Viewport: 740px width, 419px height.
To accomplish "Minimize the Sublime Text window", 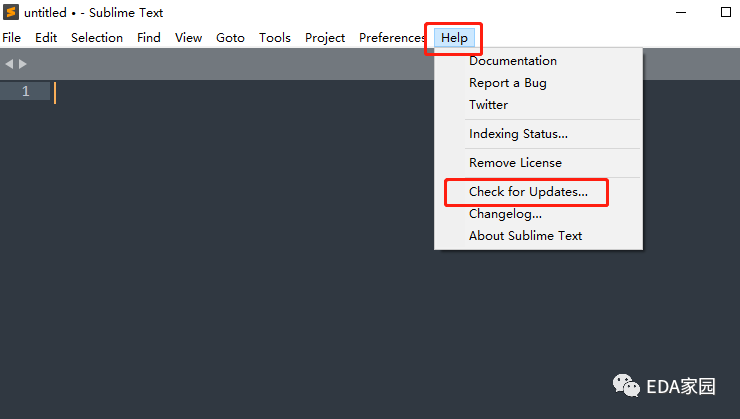I will [x=681, y=12].
